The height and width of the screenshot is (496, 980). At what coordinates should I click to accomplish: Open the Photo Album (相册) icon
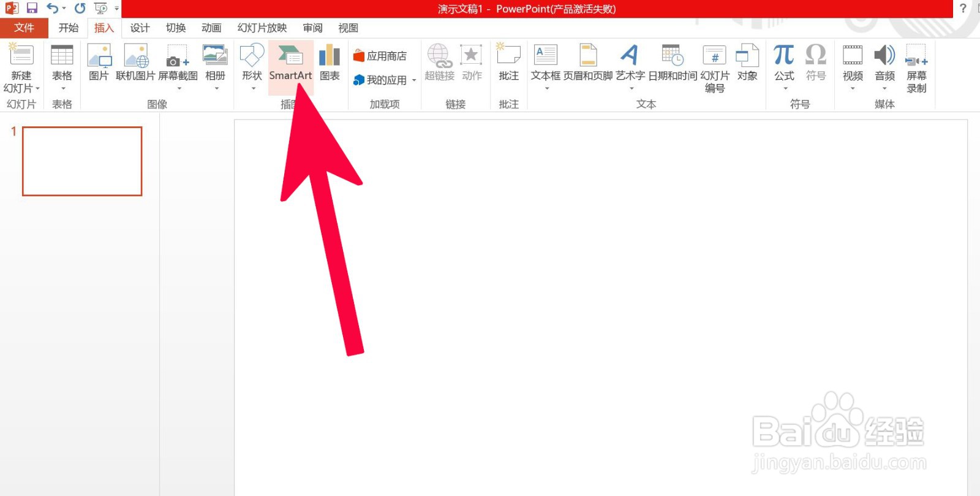tap(215, 55)
